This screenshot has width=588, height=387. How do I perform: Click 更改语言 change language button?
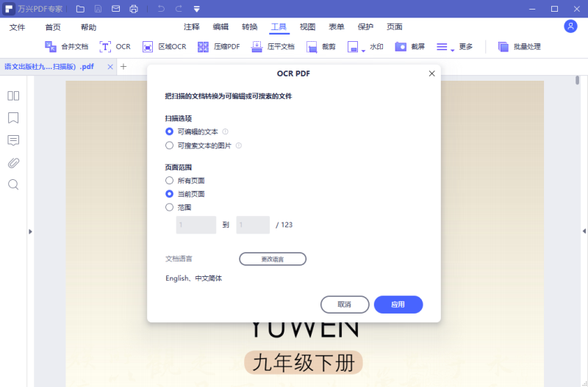[x=273, y=259]
